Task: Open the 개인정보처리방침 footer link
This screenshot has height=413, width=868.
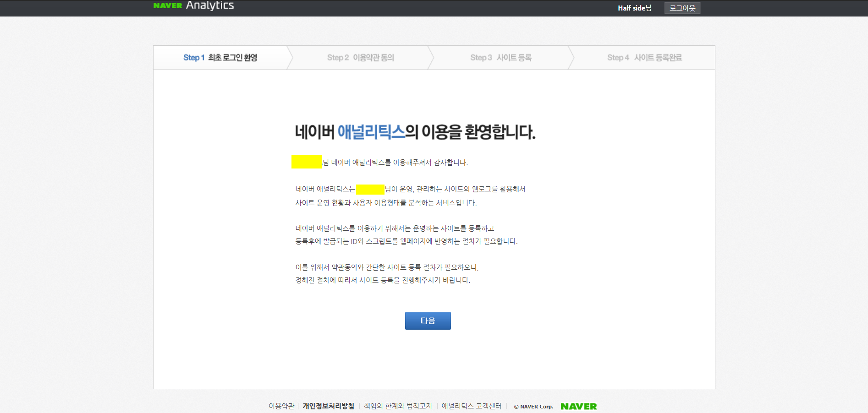Action: pos(328,406)
